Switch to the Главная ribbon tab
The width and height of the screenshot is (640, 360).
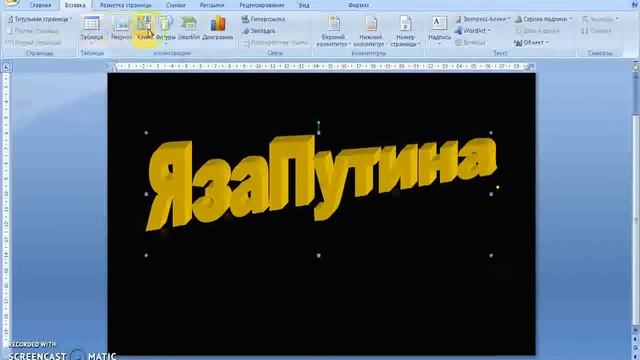(40, 5)
